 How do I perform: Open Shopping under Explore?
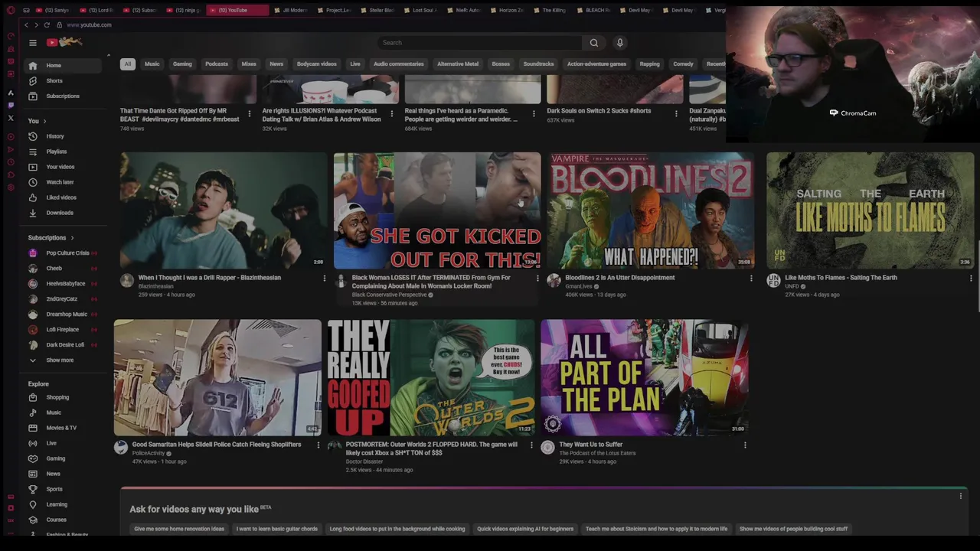coord(62,397)
